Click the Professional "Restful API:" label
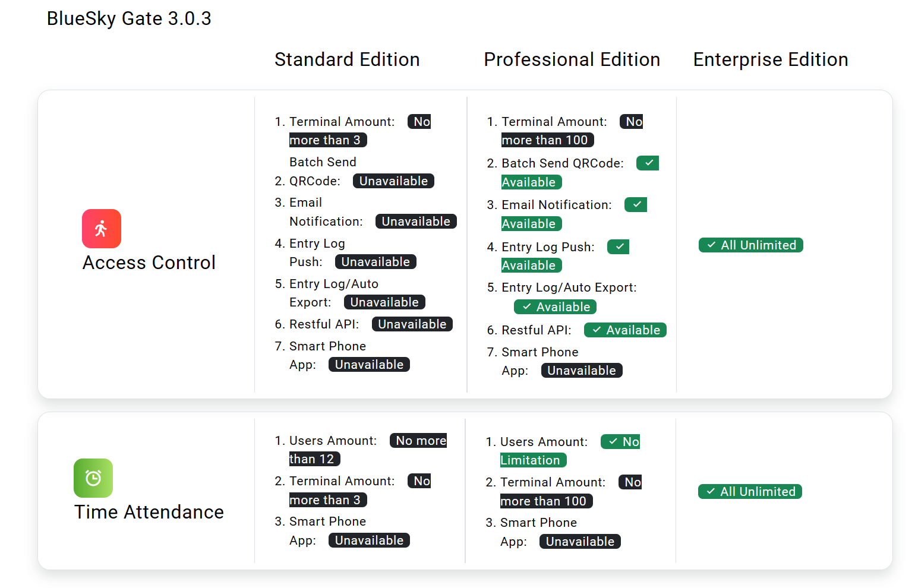 coord(537,330)
